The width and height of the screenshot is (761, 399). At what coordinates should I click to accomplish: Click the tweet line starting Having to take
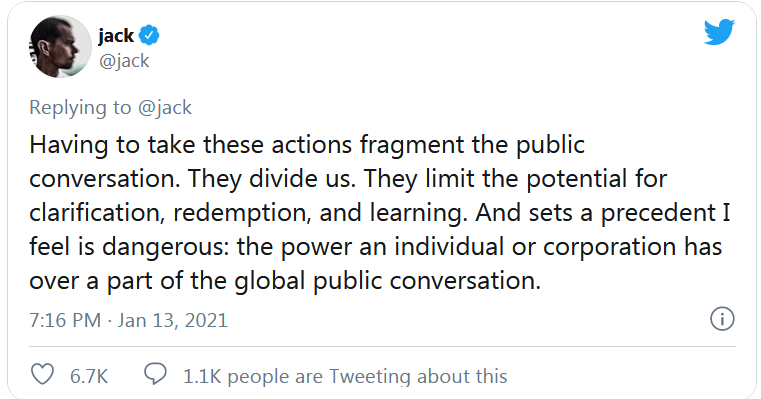307,145
